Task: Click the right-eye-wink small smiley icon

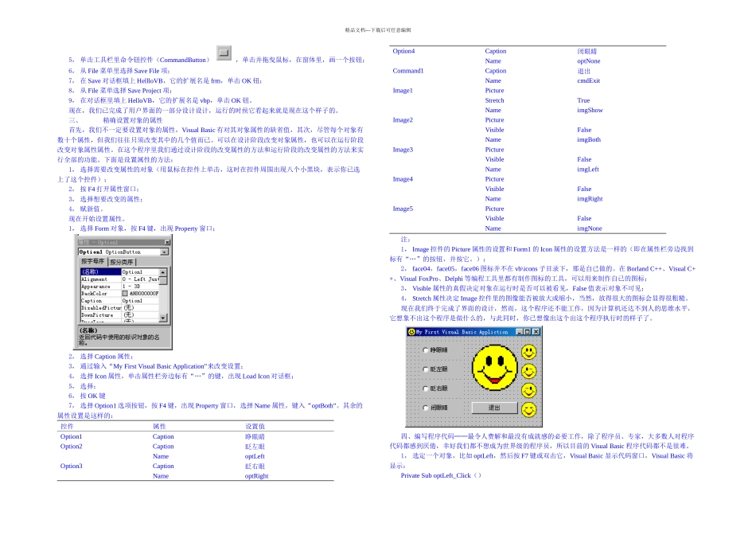Action: coord(529,390)
